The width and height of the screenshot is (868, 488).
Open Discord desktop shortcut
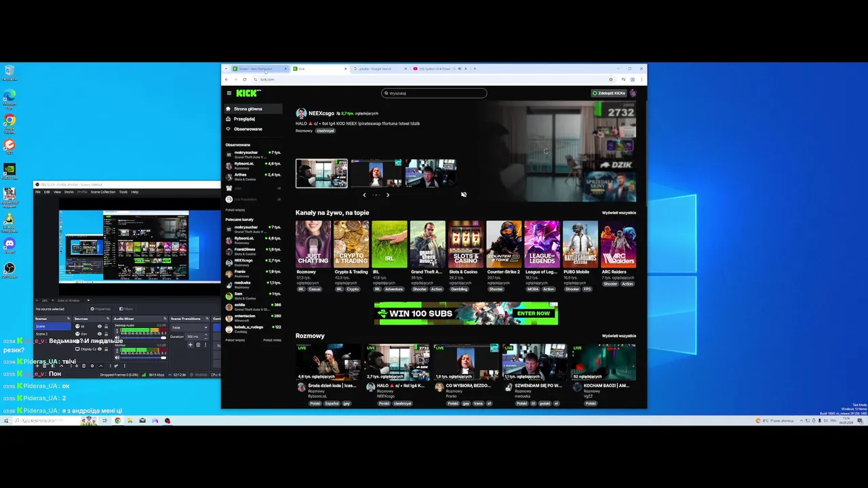(x=9, y=244)
